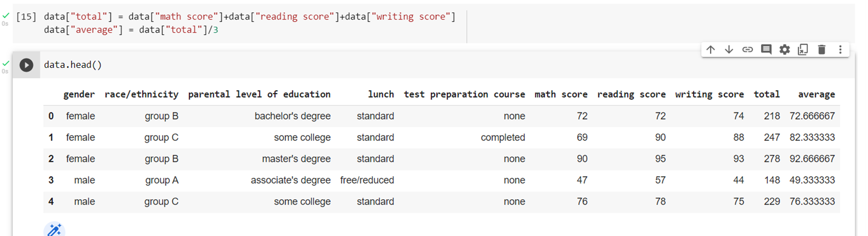Open cell editor settings gear
The width and height of the screenshot is (868, 236).
(785, 49)
